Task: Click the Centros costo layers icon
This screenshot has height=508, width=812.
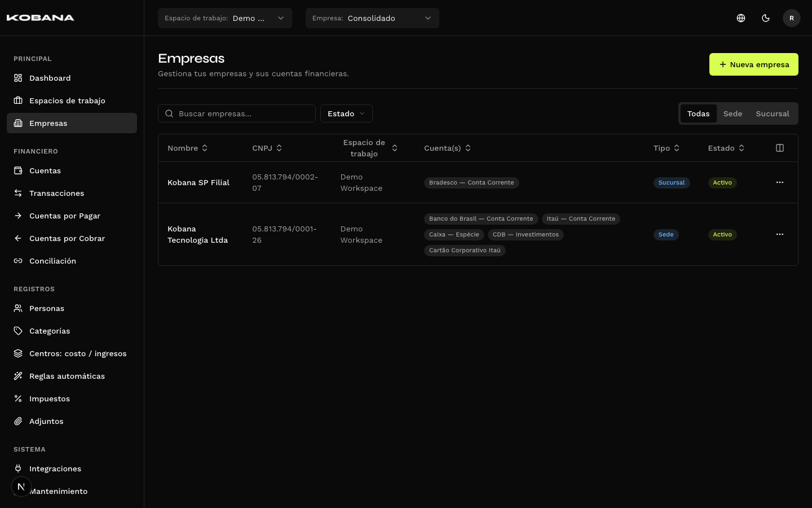Action: [x=18, y=353]
